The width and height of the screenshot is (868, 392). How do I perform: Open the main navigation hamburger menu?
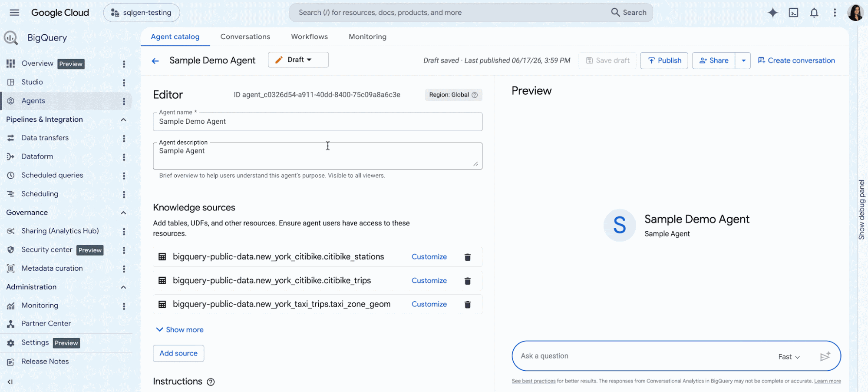click(x=14, y=12)
